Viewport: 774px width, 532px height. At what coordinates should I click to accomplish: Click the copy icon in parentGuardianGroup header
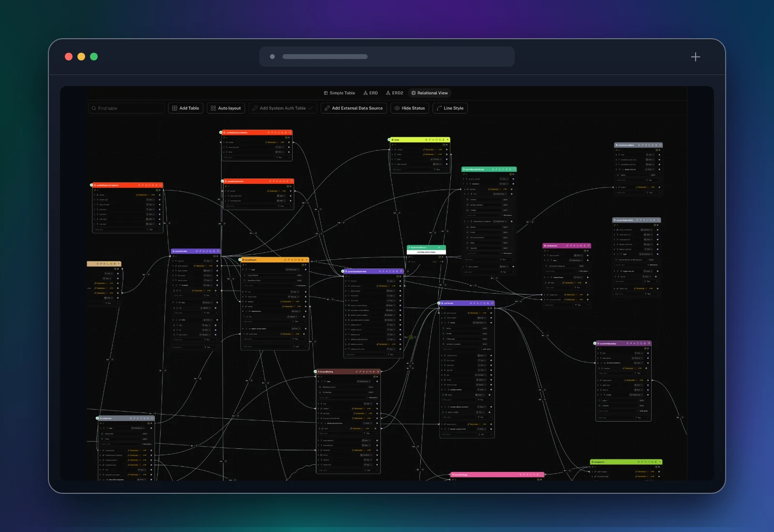coord(506,169)
